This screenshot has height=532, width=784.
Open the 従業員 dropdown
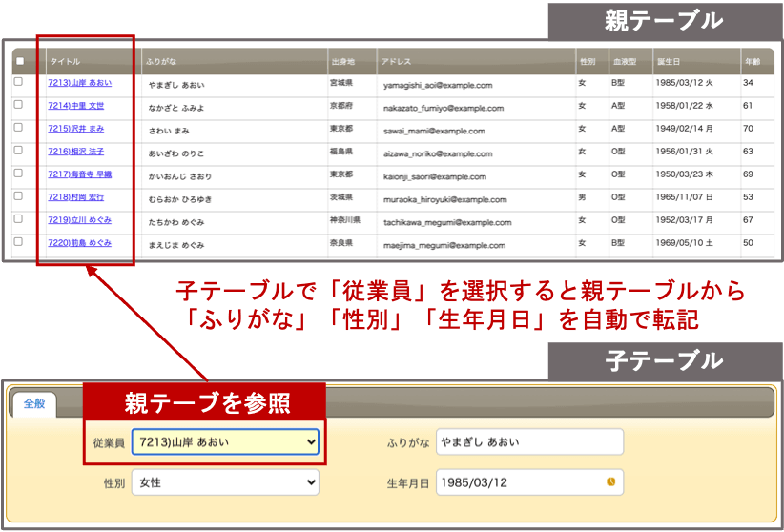[x=225, y=442]
